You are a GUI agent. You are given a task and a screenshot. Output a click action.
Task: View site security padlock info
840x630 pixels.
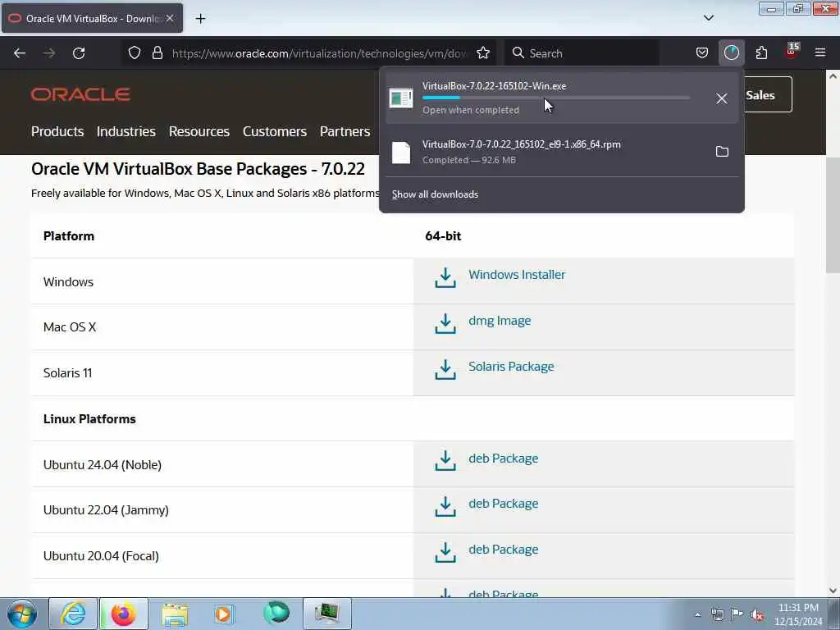point(157,53)
